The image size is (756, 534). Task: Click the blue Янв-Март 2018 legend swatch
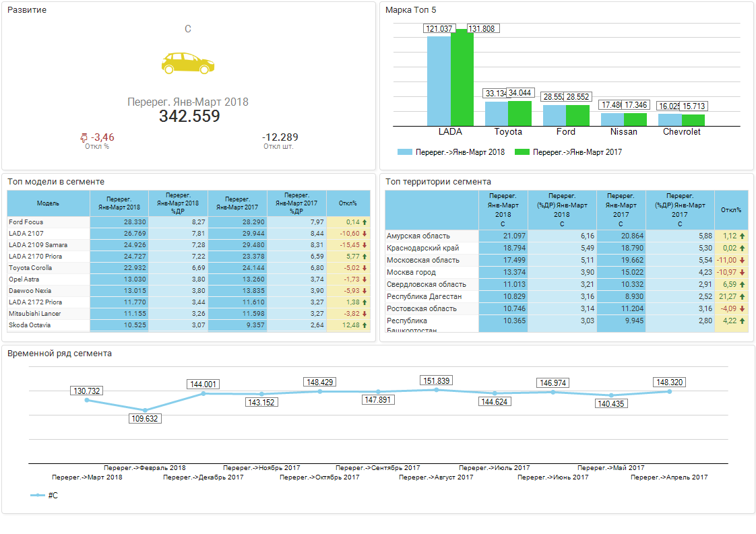[x=404, y=152]
